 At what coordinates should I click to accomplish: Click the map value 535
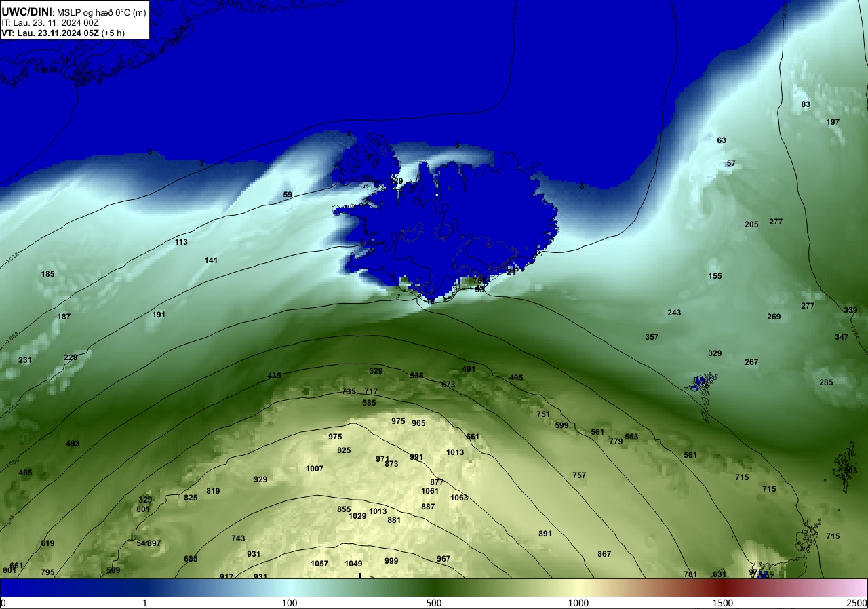pos(416,376)
